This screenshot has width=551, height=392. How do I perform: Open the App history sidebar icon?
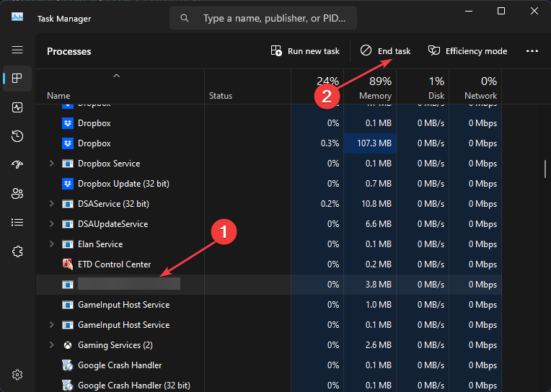tap(17, 136)
